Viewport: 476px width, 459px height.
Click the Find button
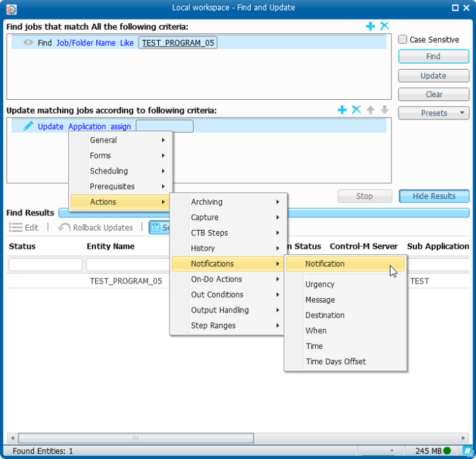[x=433, y=56]
